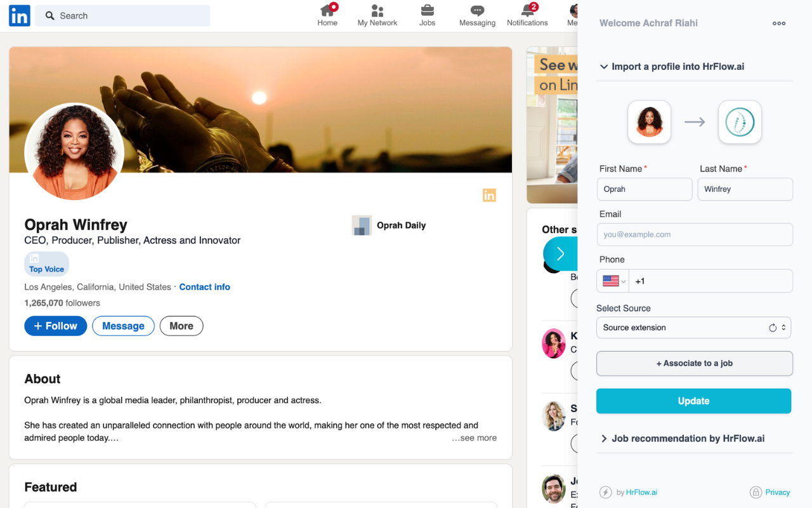Click the refresh icon in Source dropdown

[773, 328]
